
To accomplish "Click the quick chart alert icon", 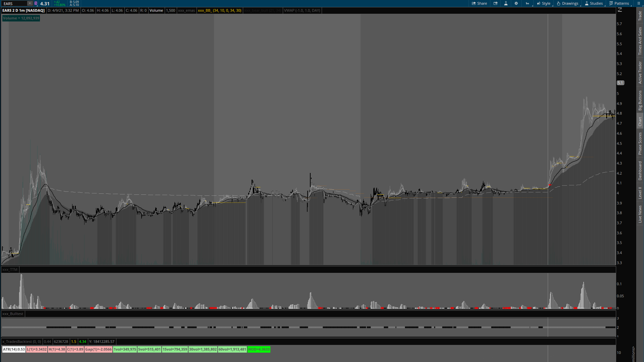I will (495, 3).
